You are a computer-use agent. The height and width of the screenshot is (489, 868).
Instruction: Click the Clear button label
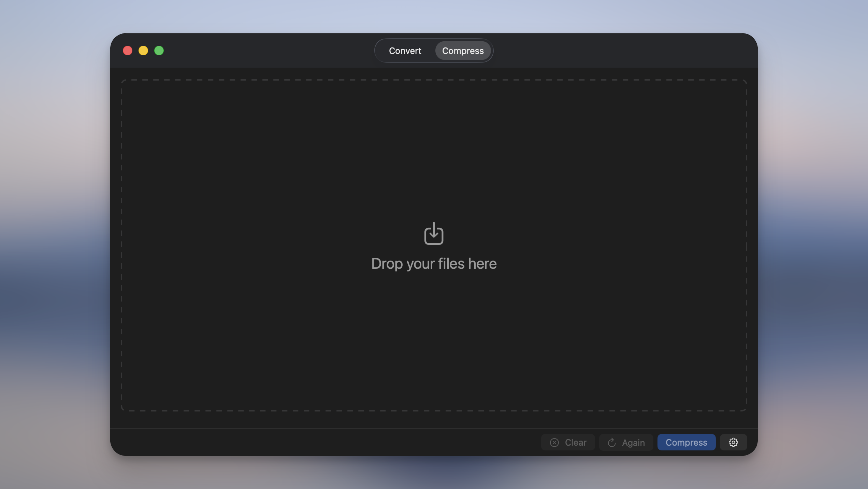click(x=576, y=443)
